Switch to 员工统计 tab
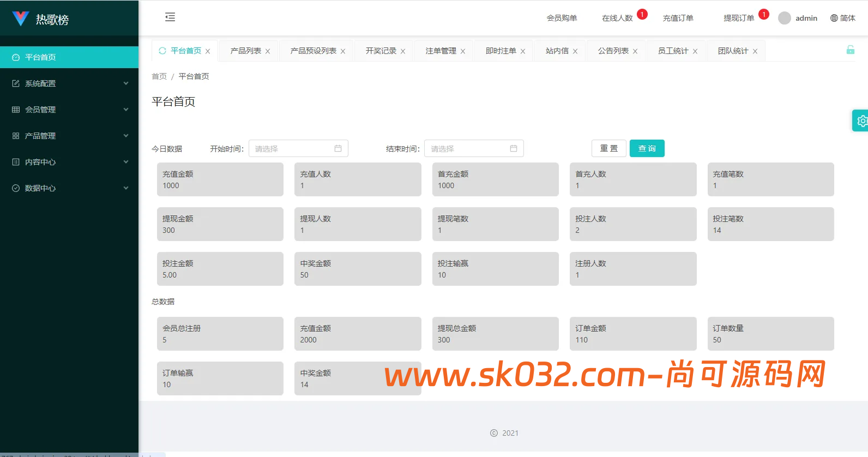This screenshot has width=868, height=457. (673, 51)
